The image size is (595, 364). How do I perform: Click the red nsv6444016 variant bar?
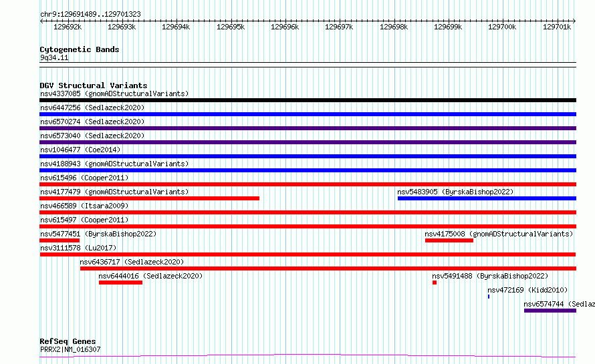pyautogui.click(x=120, y=283)
